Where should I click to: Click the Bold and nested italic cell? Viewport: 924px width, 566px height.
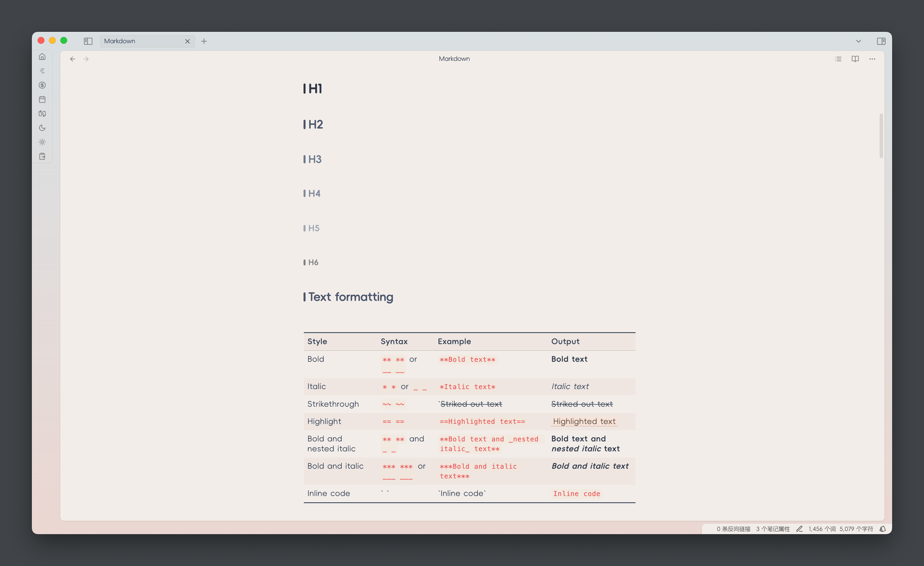(x=331, y=444)
